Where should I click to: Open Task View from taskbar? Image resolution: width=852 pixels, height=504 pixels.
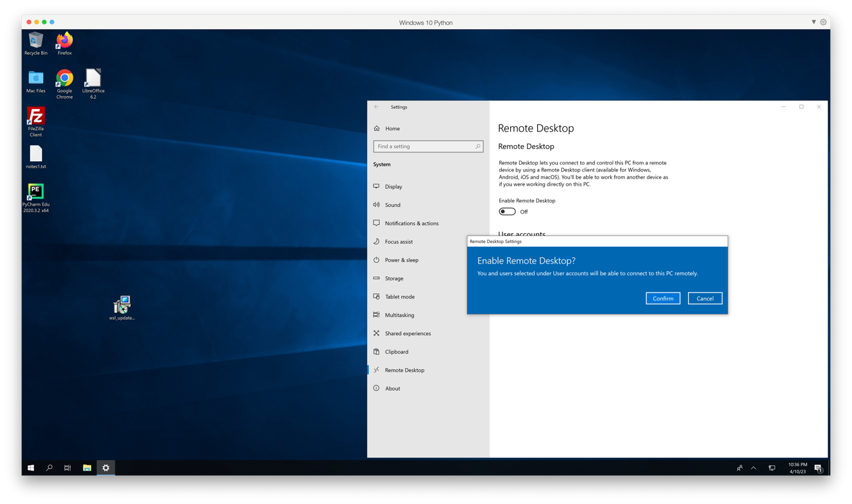click(68, 468)
